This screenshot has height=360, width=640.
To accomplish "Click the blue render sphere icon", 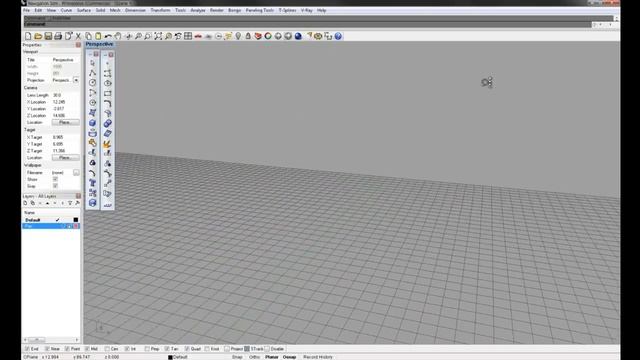I will [298, 36].
